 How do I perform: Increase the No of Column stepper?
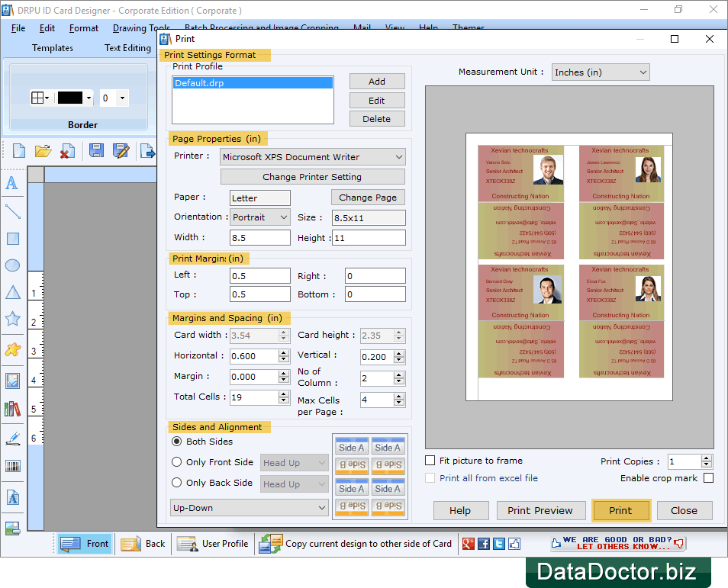(x=399, y=375)
